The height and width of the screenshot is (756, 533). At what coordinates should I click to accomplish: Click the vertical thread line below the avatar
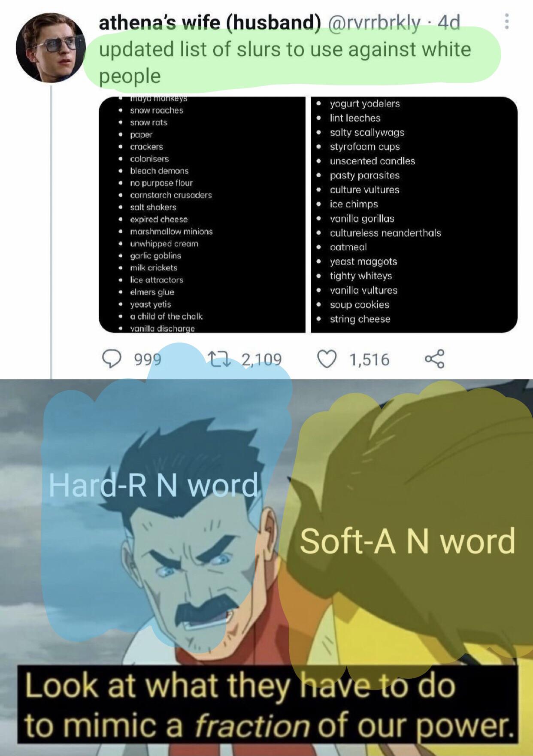(51, 232)
